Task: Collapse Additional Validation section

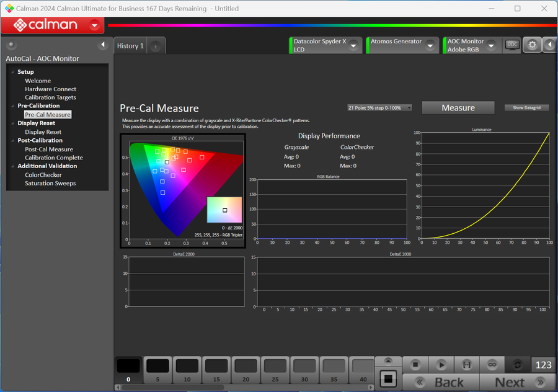Action: click(x=13, y=166)
